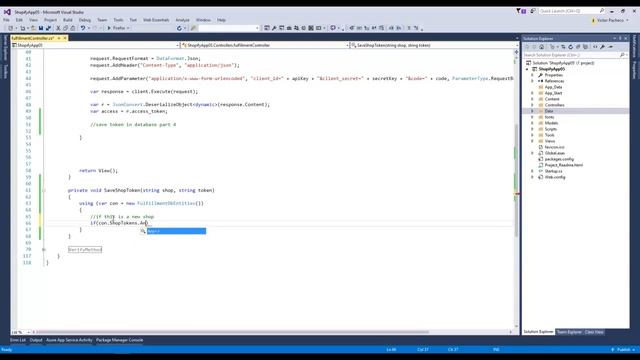Pin the FulfillmentController.cs tab
640x360 pixels.
pos(59,38)
